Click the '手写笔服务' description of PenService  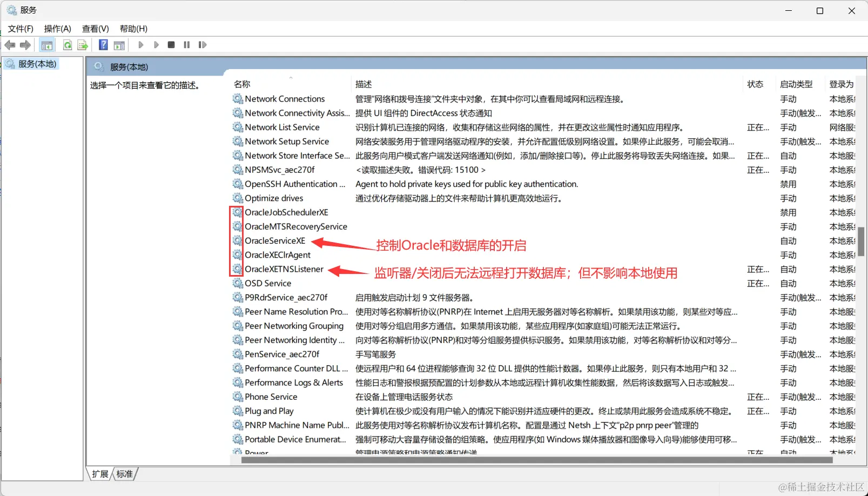pyautogui.click(x=375, y=354)
